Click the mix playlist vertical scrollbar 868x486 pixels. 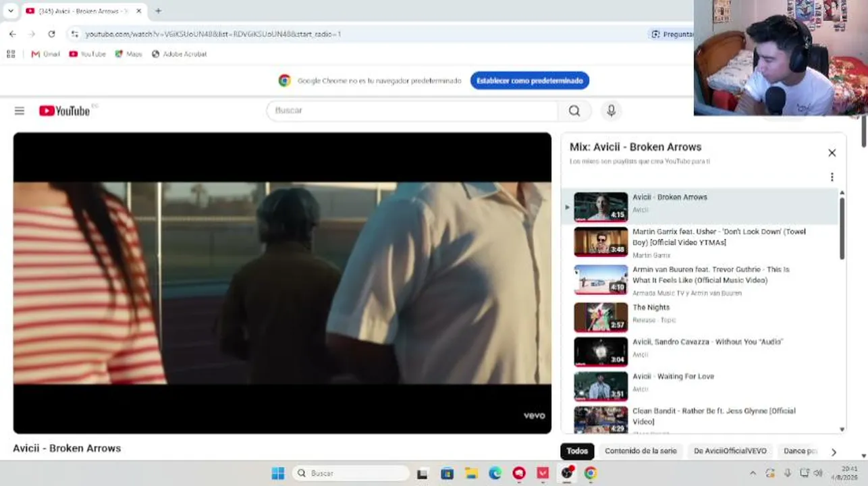(x=842, y=227)
